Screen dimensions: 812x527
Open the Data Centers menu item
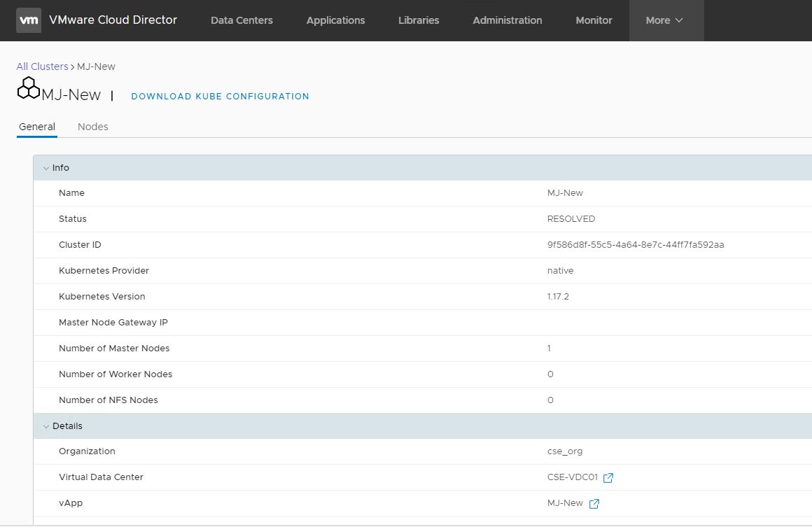tap(241, 20)
